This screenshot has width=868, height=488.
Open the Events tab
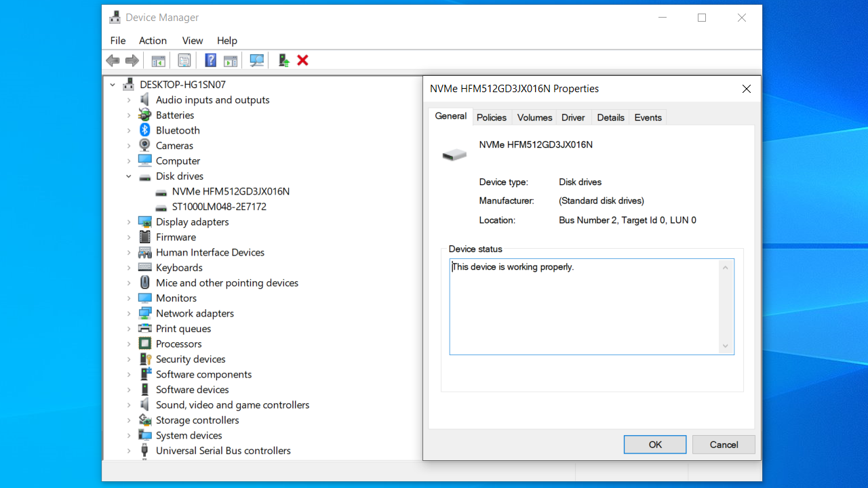tap(648, 117)
